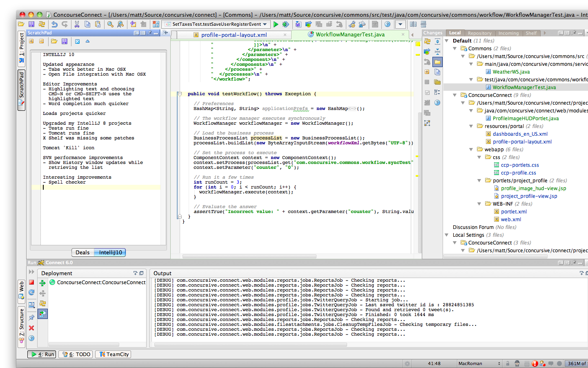Click the TeamCity tool window button
Image resolution: width=588 pixels, height=368 pixels.
coord(114,355)
